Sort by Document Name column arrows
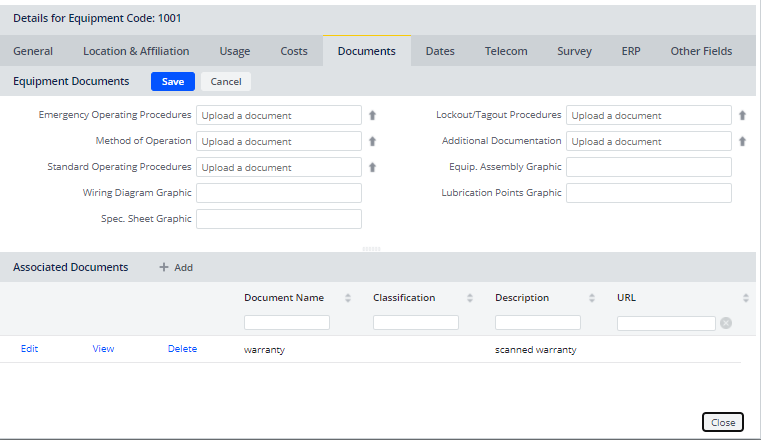 [348, 298]
